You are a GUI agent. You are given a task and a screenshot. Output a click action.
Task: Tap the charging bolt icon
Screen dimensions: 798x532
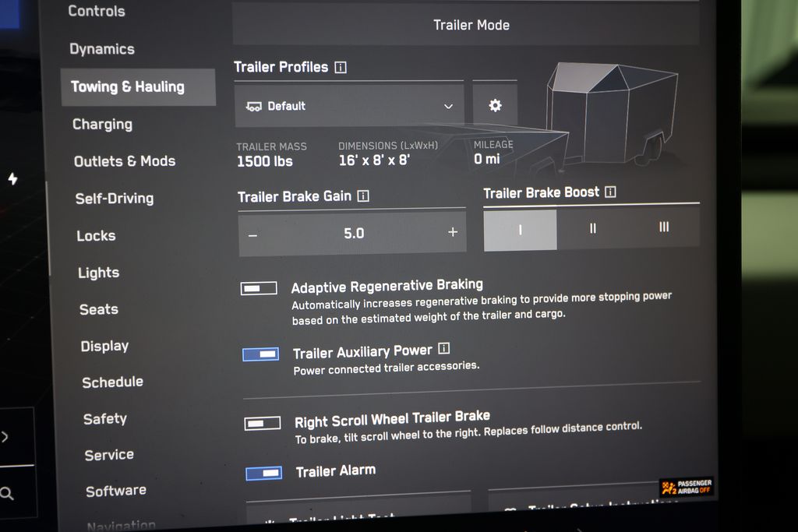pos(12,178)
